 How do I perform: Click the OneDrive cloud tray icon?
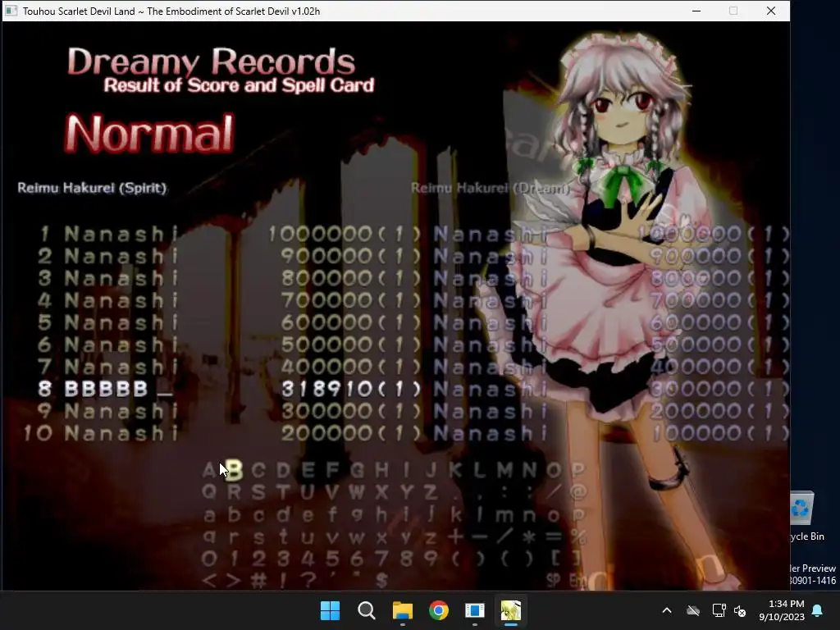[693, 610]
